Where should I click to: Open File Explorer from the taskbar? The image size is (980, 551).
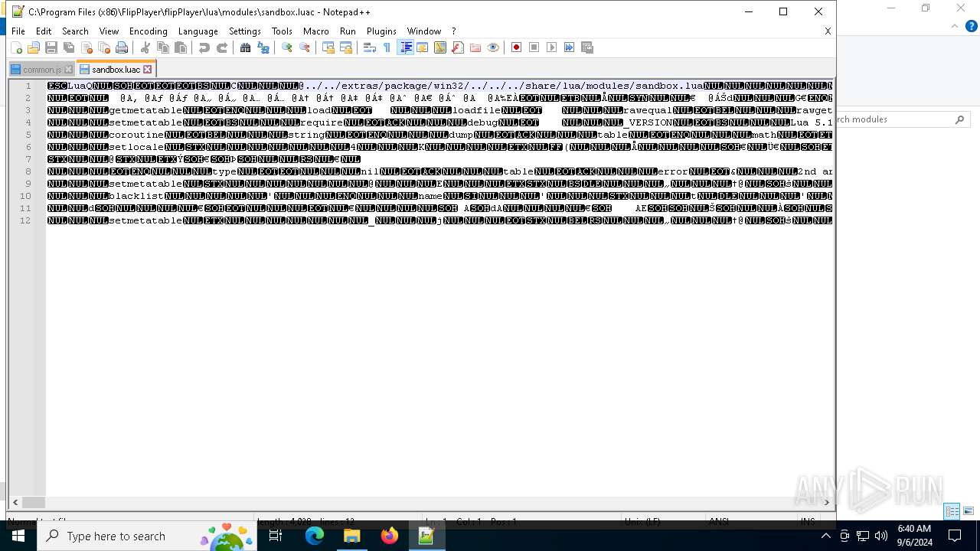click(351, 536)
